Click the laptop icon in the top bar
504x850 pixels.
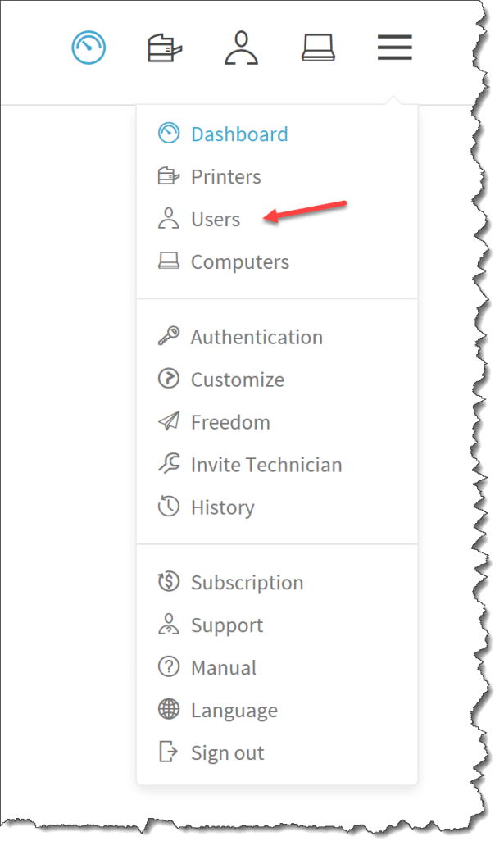(319, 47)
